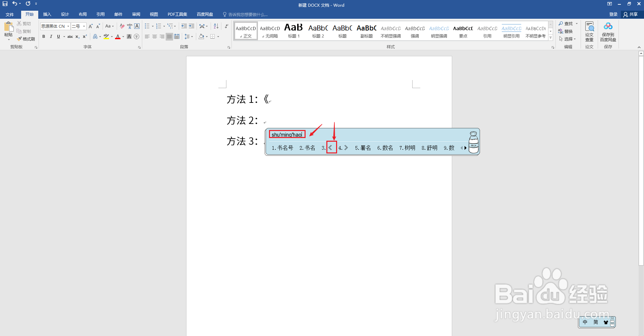The width and height of the screenshot is (644, 336).
Task: Click the vertical scrollbar up arrow
Action: click(641, 53)
